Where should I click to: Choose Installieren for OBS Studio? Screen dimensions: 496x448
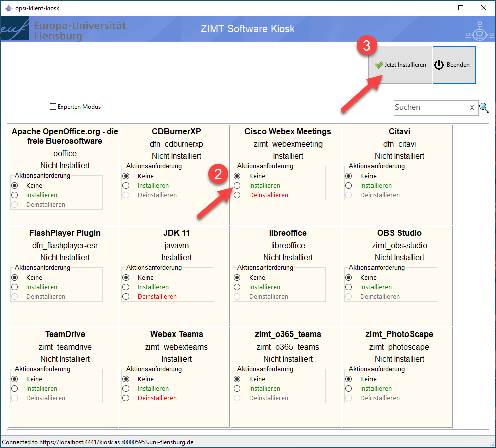point(349,287)
